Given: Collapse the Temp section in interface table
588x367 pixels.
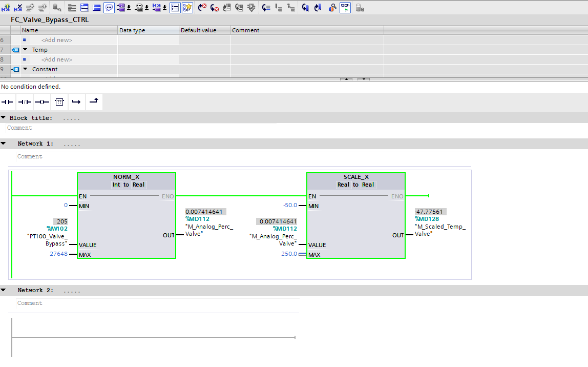Looking at the screenshot, I should pyautogui.click(x=26, y=50).
